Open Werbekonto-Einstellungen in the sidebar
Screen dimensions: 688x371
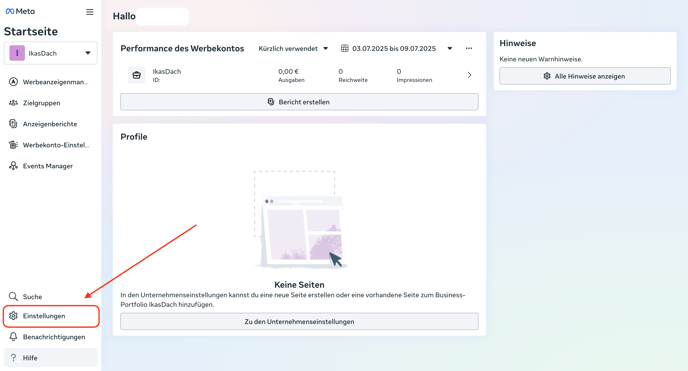pyautogui.click(x=50, y=145)
